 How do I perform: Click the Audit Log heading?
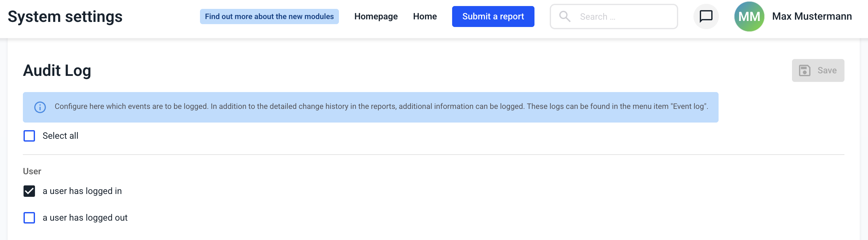pos(57,70)
